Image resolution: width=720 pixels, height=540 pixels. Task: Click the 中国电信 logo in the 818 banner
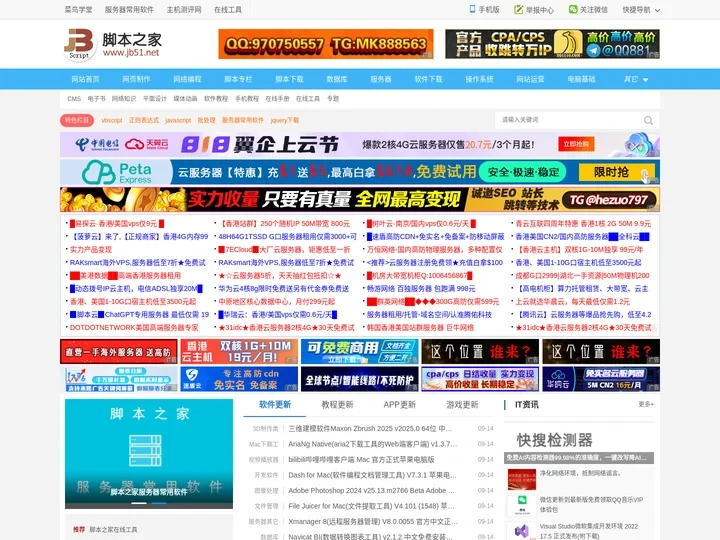click(97, 145)
